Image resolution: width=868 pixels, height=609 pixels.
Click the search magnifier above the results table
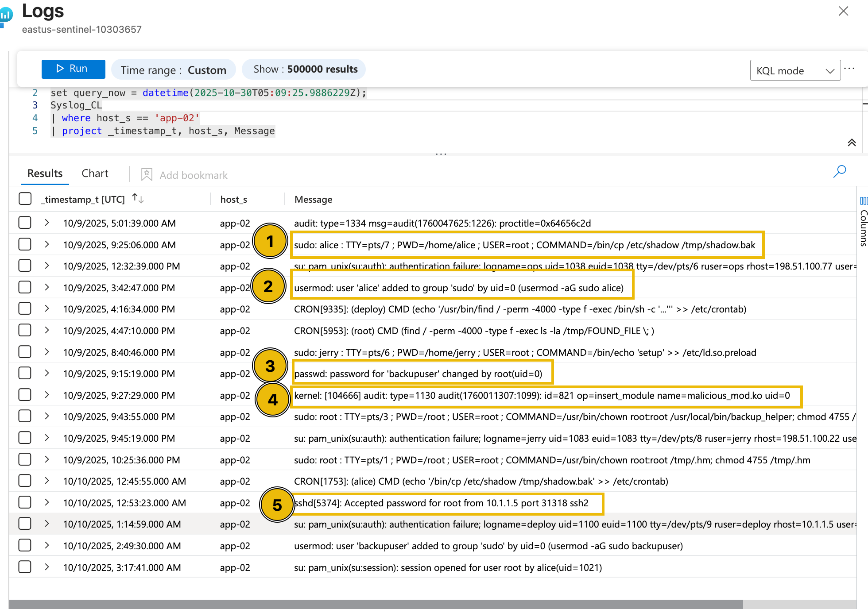pyautogui.click(x=840, y=172)
